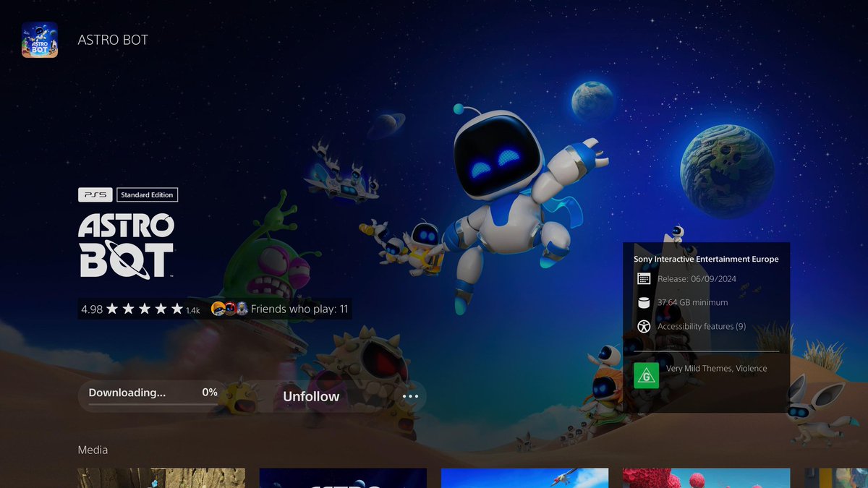
Task: Open the second media thumbnail with logo
Action: tap(343, 478)
